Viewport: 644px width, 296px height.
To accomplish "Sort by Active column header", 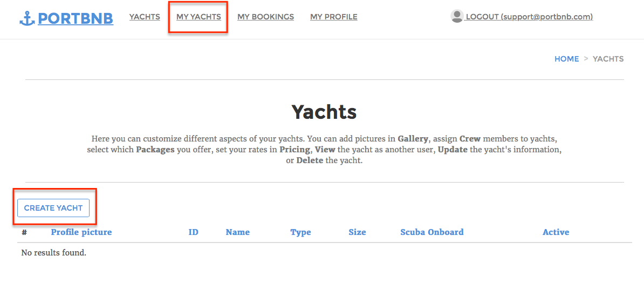I will coord(556,232).
